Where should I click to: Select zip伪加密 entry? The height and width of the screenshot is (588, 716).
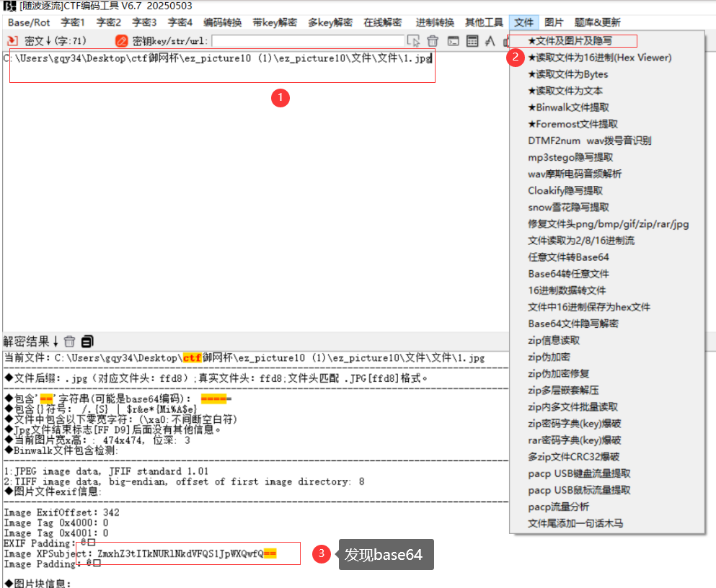click(x=607, y=357)
